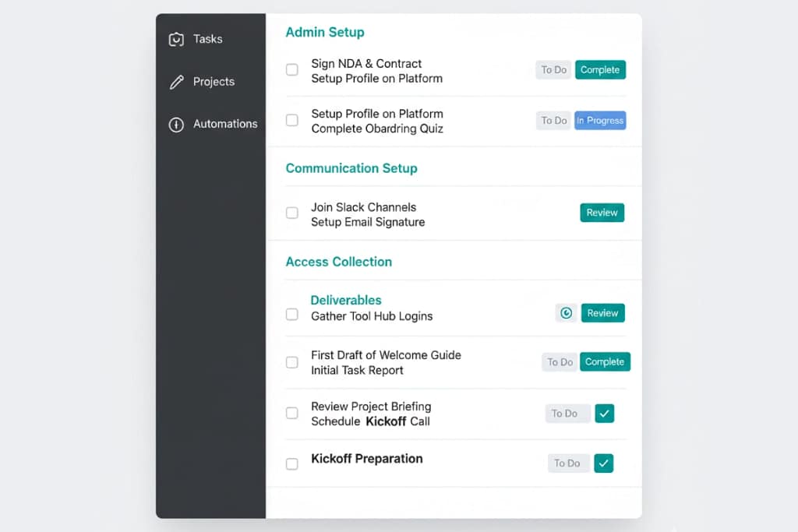Open the Automations info icon
The width and height of the screenshot is (798, 532).
tap(175, 124)
